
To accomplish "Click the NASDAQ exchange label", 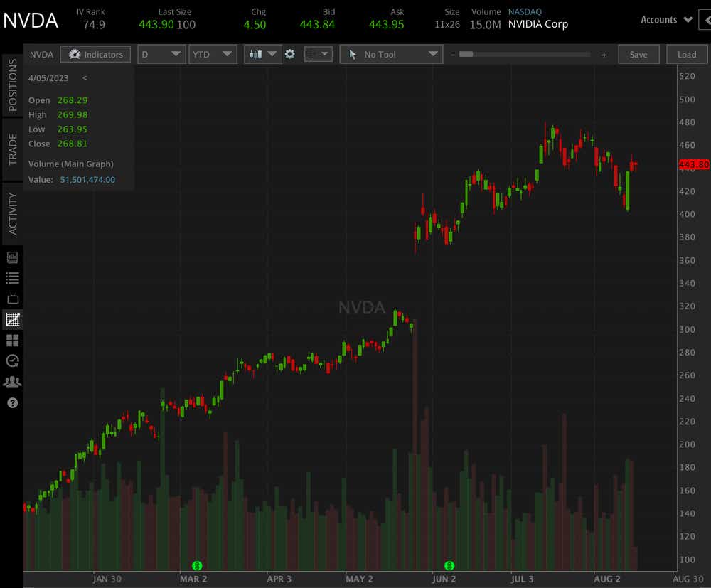I will coord(525,12).
